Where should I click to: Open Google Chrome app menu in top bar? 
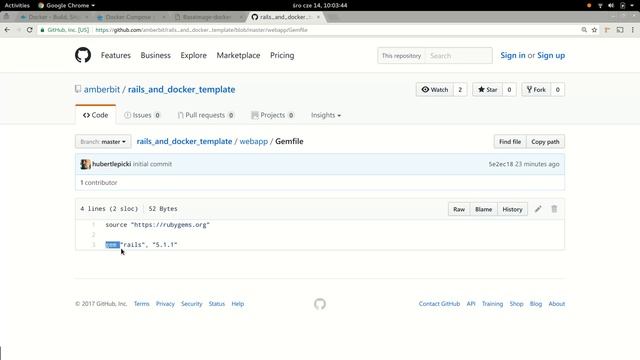tap(67, 5)
